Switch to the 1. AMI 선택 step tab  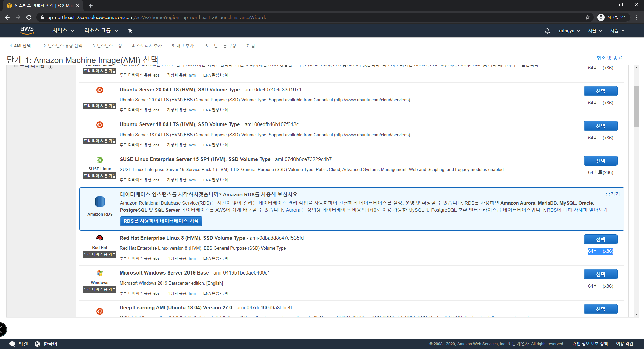tap(20, 46)
